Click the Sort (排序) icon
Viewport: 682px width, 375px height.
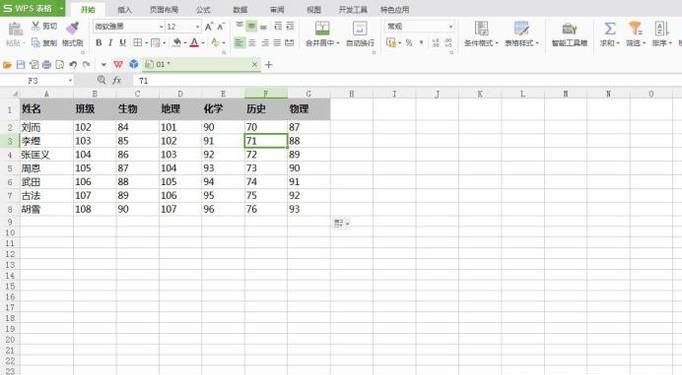click(661, 29)
